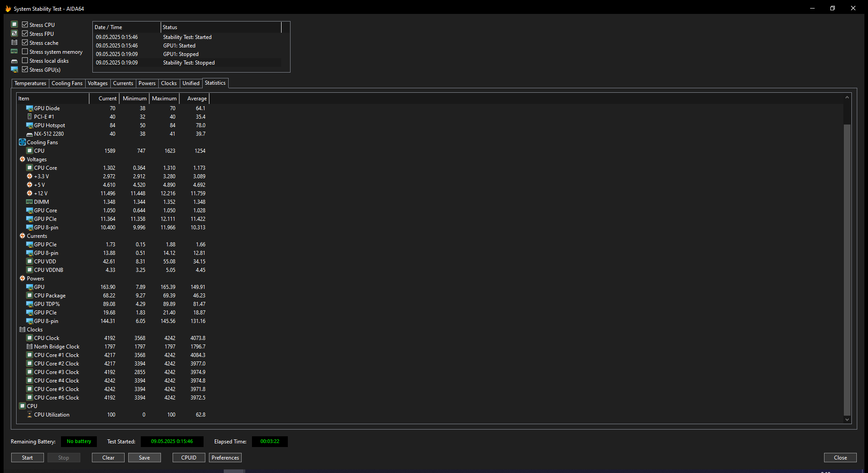Image resolution: width=868 pixels, height=473 pixels.
Task: Click the Voltages group icon
Action: pyautogui.click(x=22, y=159)
